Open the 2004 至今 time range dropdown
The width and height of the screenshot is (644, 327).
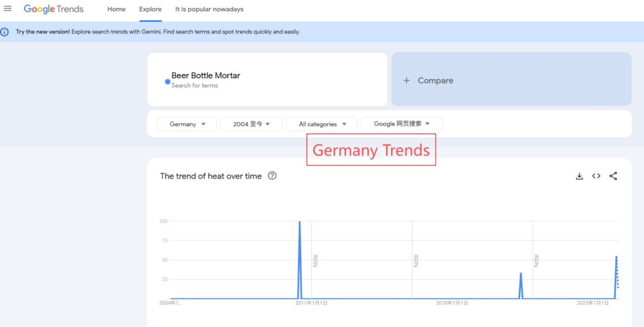(x=252, y=124)
